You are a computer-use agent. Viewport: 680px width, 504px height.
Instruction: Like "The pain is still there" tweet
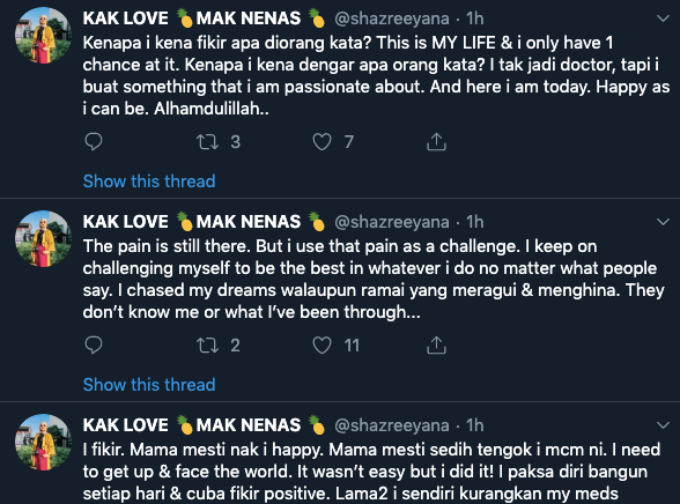322,345
